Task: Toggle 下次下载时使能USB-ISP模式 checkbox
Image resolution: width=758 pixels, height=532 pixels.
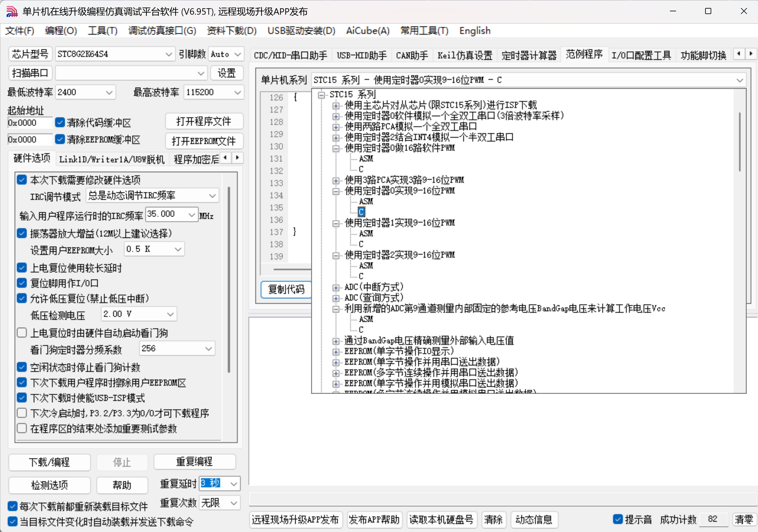Action: coord(22,397)
